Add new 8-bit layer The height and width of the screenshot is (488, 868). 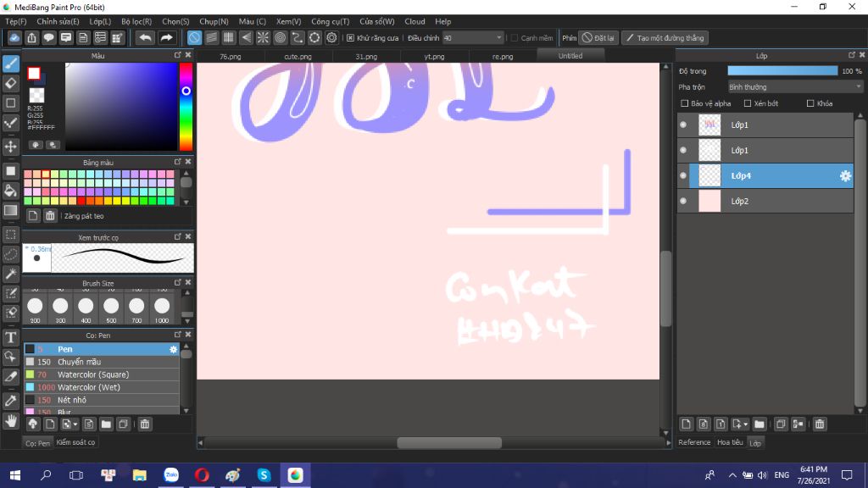pyautogui.click(x=703, y=424)
